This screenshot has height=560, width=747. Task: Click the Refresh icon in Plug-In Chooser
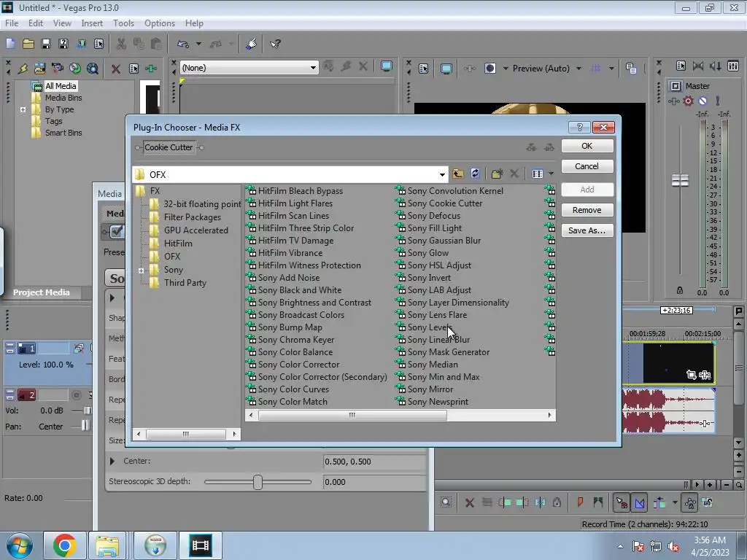[475, 174]
